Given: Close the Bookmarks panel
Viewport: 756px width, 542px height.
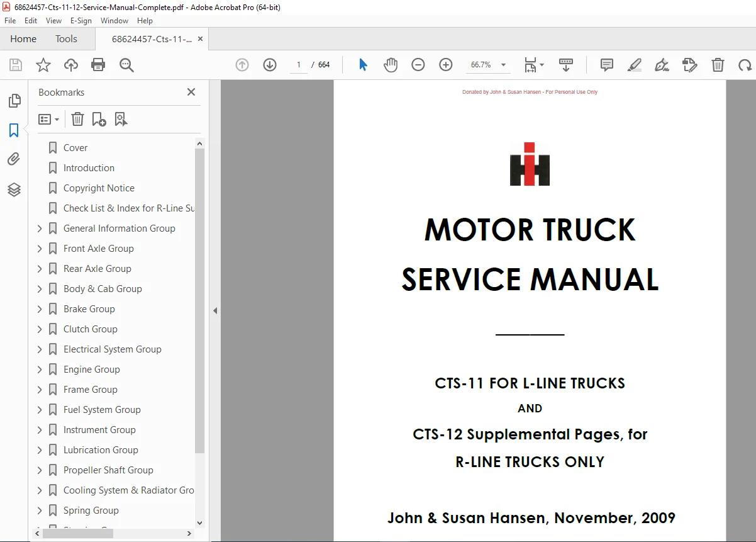Looking at the screenshot, I should click(191, 92).
